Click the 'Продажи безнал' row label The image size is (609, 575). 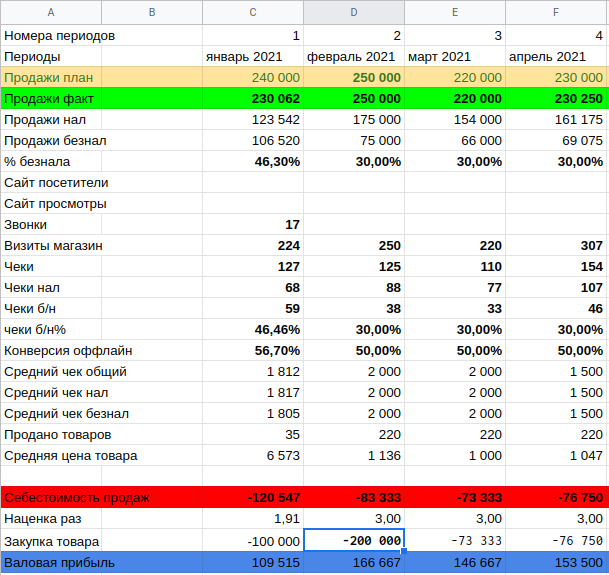pos(55,141)
